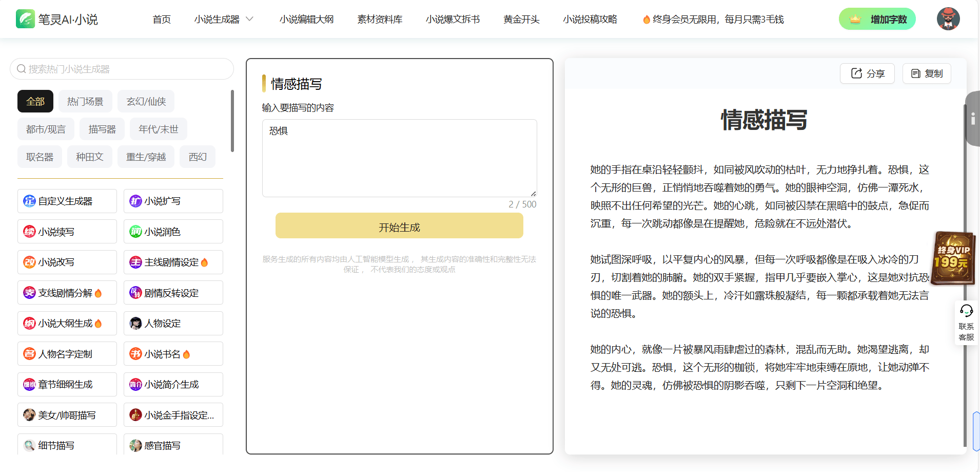Focus the 搜索热门小说生成器 search box
The image size is (980, 472).
[122, 69]
